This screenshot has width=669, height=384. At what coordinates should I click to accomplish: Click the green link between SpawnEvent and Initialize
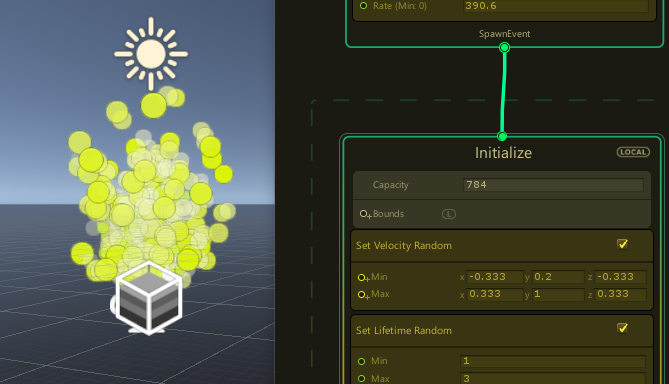click(503, 92)
